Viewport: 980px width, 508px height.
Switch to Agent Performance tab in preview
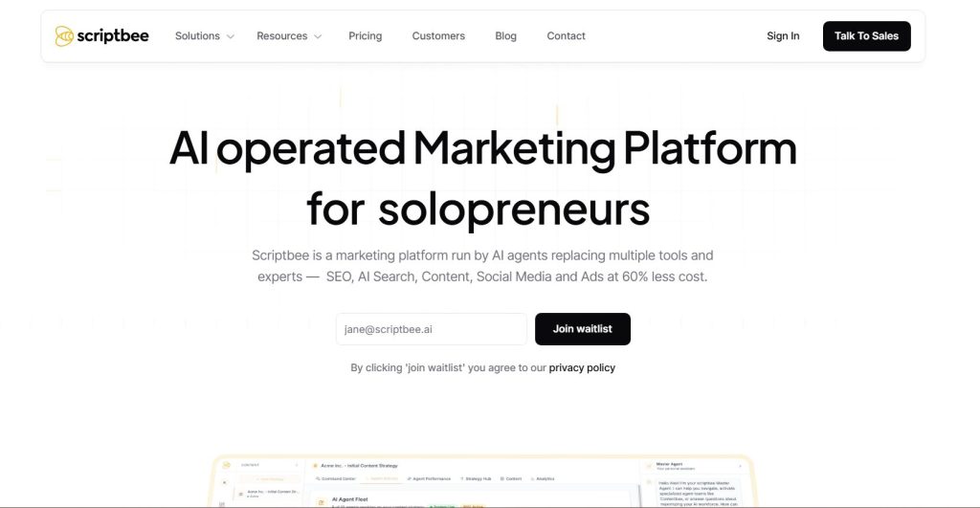(429, 478)
